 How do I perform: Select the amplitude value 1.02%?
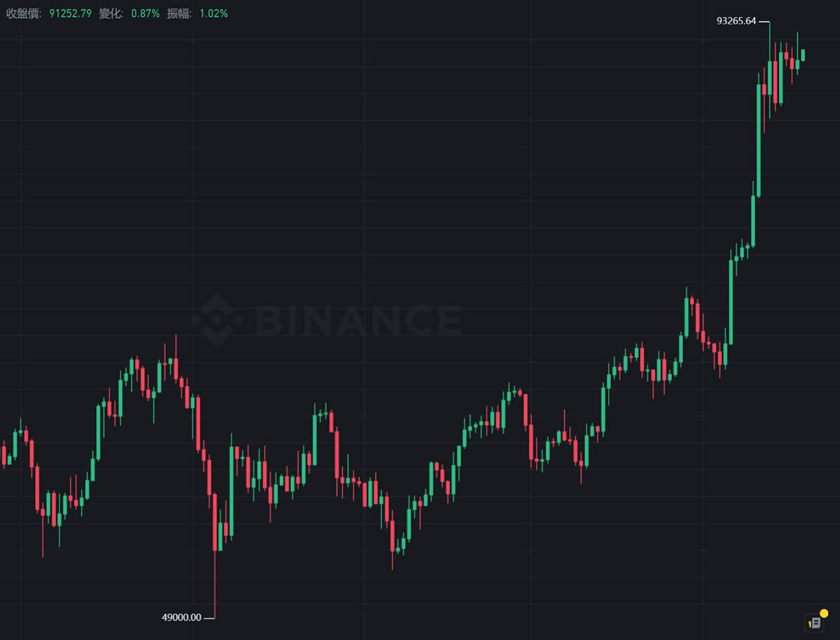tap(213, 13)
